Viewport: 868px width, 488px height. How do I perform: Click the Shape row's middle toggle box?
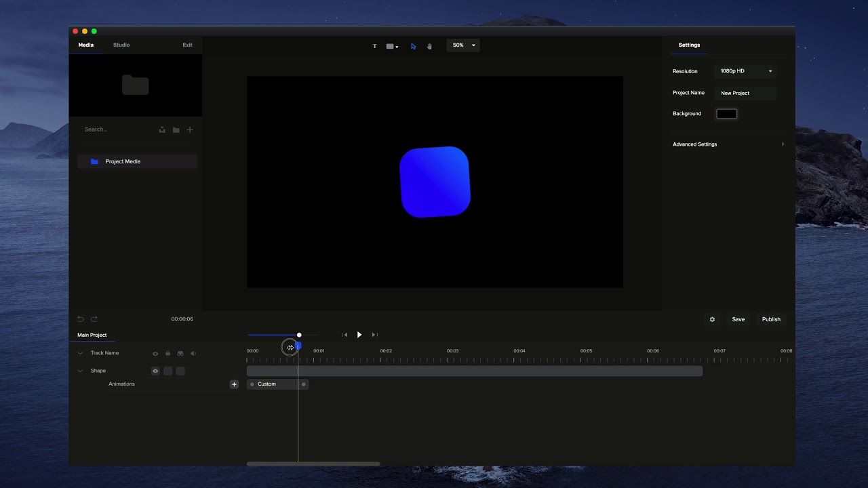[x=168, y=371]
